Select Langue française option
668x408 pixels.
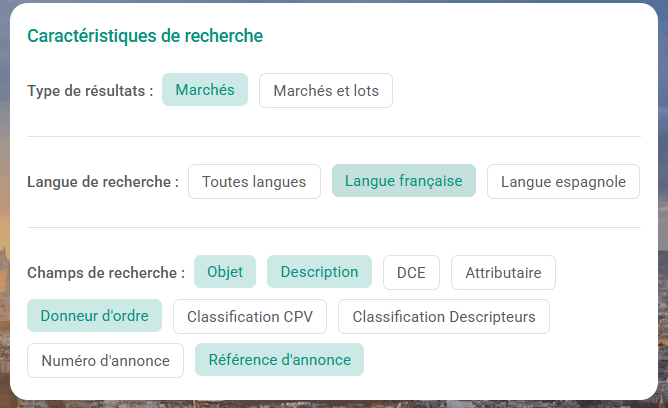(403, 181)
